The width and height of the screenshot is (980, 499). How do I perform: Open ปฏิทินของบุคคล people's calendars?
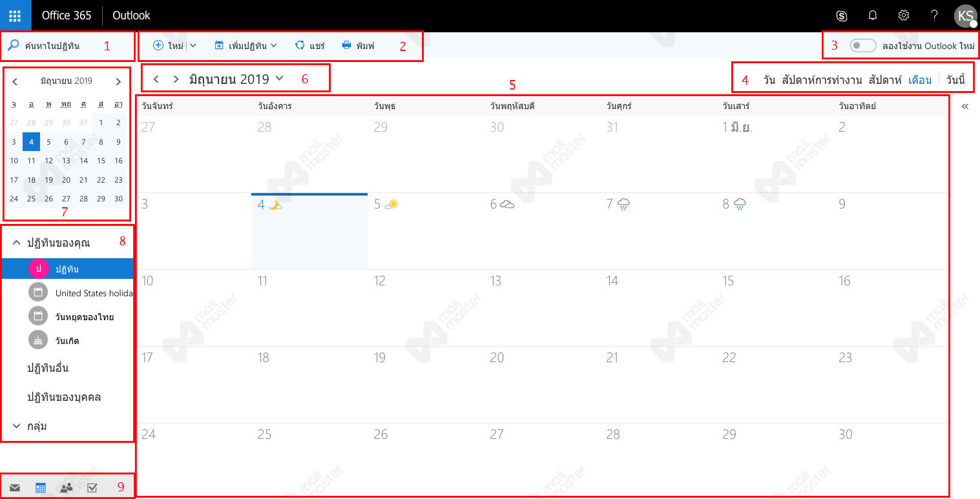pos(63,397)
